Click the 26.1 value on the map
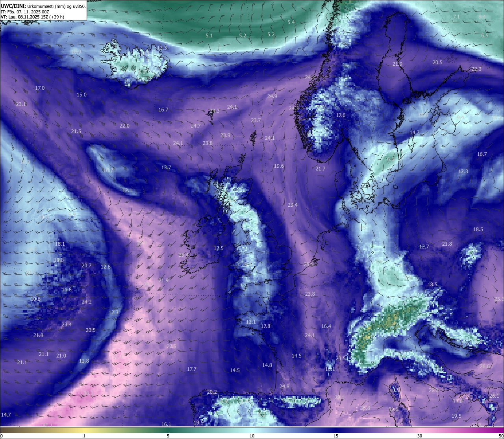The width and height of the screenshot is (504, 439). [494, 396]
